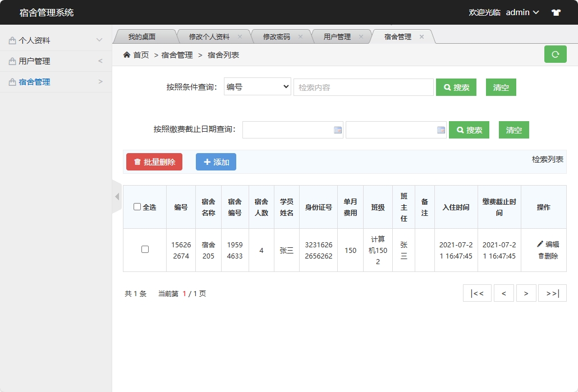Image resolution: width=578 pixels, height=392 pixels.
Task: Click the green refresh icon above the list
Action: (555, 54)
